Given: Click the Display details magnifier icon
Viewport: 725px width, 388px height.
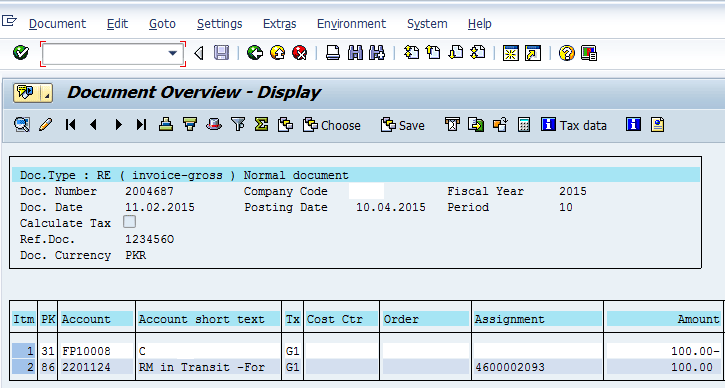Looking at the screenshot, I should point(22,124).
